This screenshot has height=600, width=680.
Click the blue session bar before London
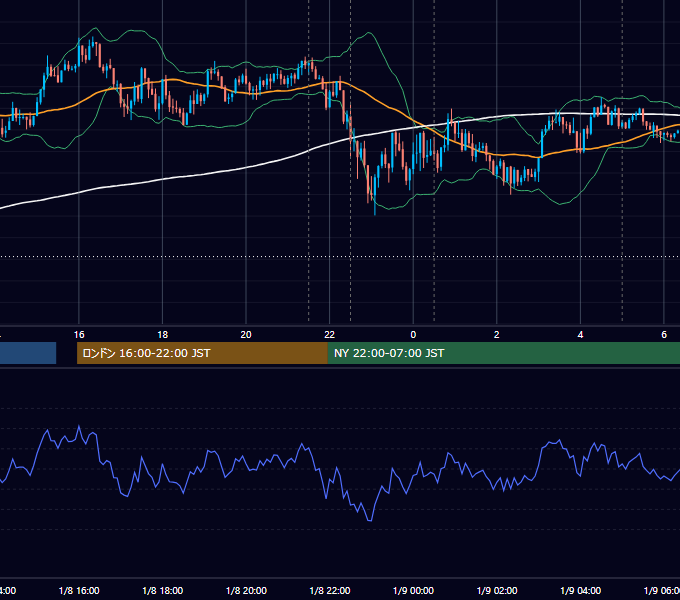[28, 353]
